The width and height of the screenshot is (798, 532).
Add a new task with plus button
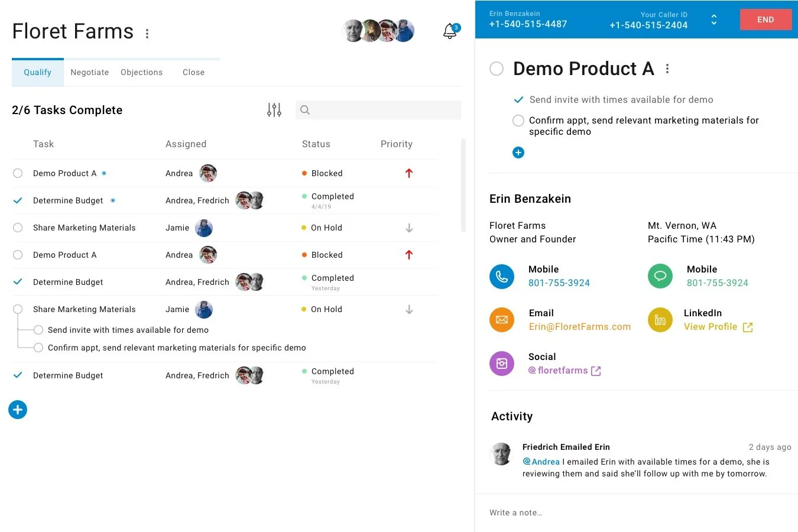tap(18, 410)
